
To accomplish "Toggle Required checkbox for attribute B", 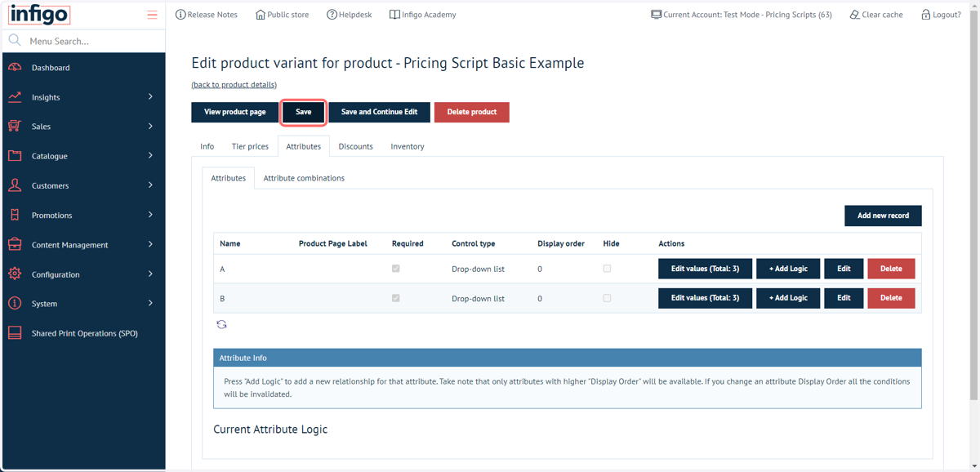I will click(x=396, y=297).
